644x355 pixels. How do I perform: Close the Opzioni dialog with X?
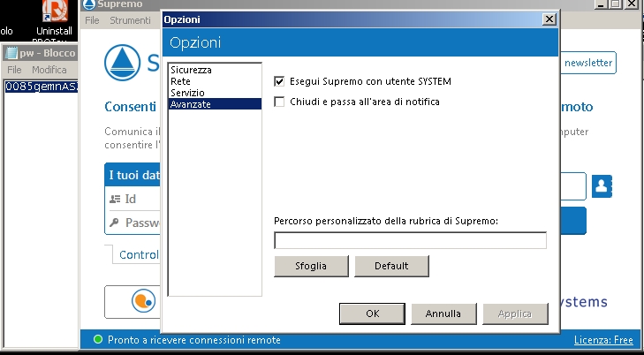[x=549, y=19]
